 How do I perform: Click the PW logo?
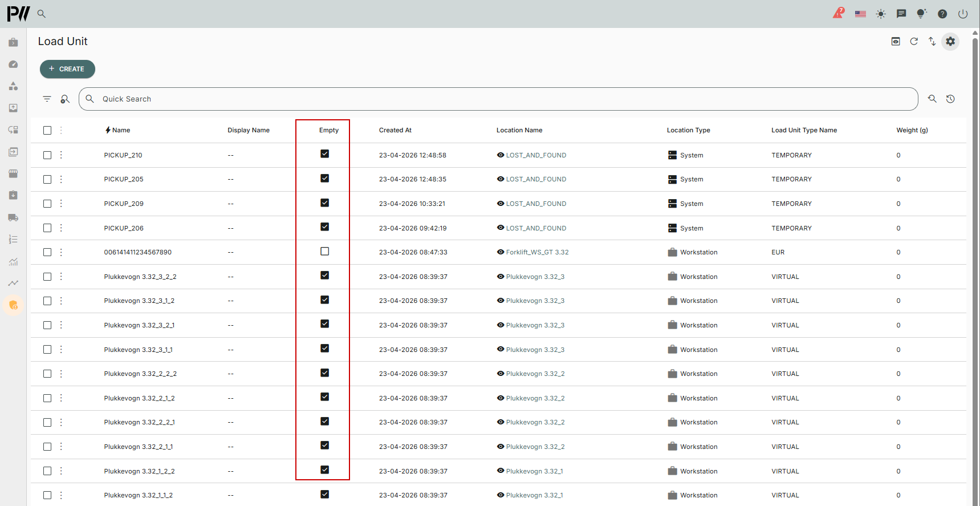click(x=18, y=14)
